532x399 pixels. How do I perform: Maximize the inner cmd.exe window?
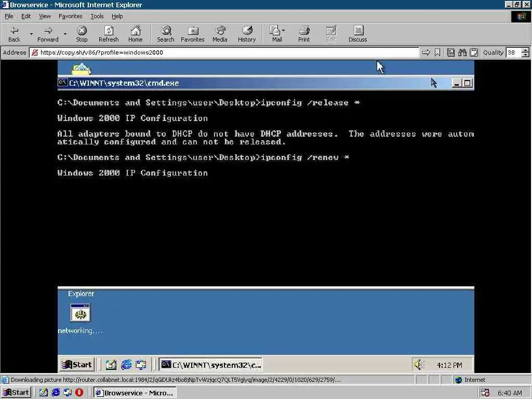[467, 83]
